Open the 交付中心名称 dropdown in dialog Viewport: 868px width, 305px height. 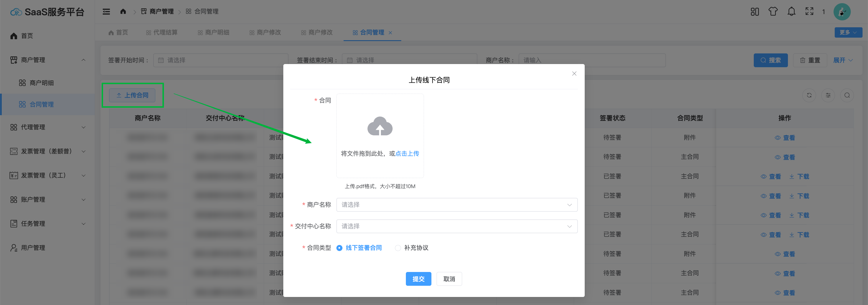[457, 227]
